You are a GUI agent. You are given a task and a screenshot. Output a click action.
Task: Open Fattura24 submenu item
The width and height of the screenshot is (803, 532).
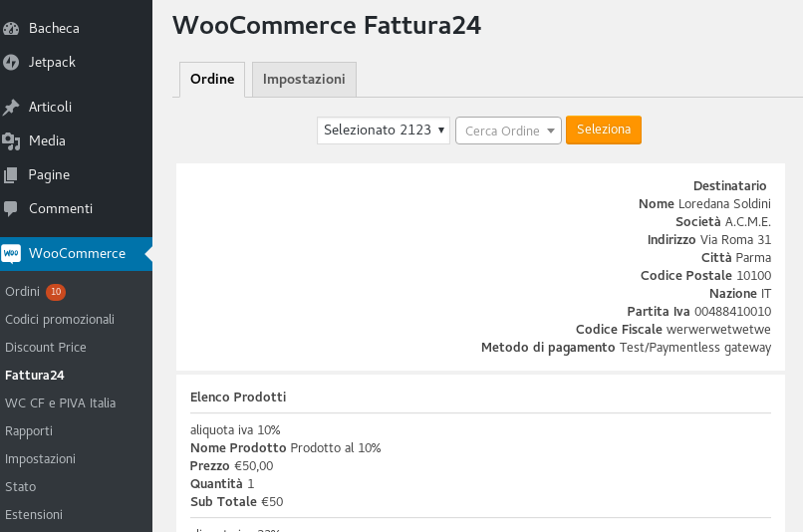[35, 376]
